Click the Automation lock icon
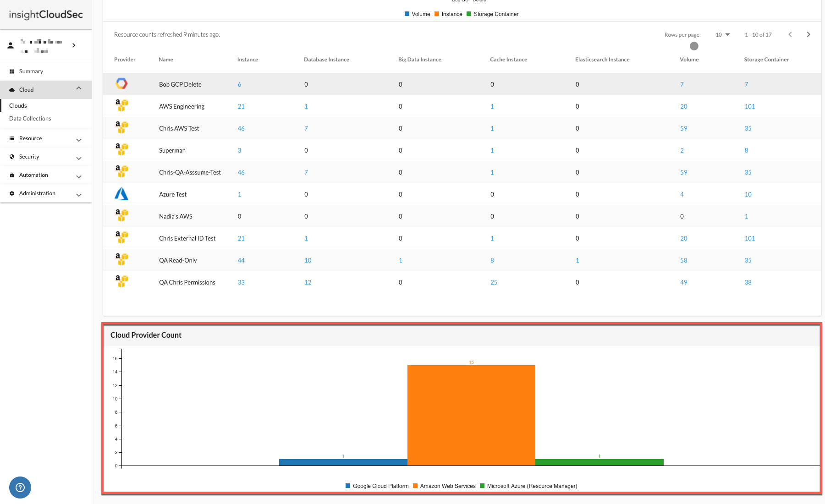825x504 pixels. tap(12, 175)
